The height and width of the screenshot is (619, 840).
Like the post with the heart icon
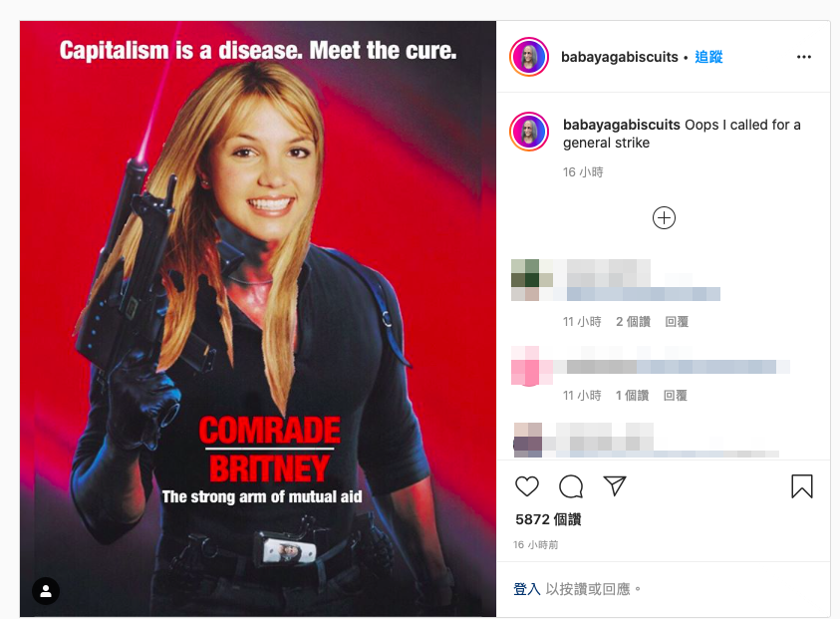tap(526, 486)
